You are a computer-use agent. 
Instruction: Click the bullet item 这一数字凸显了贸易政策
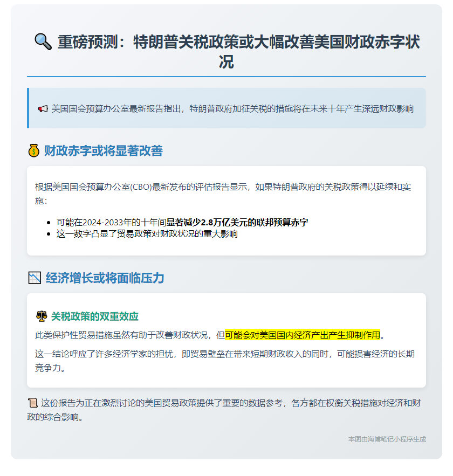[x=147, y=234]
